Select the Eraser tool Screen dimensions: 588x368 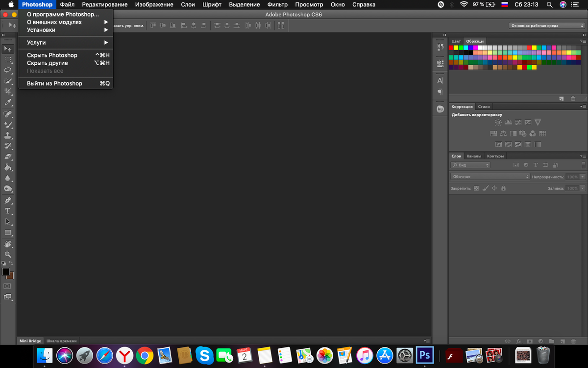click(8, 157)
